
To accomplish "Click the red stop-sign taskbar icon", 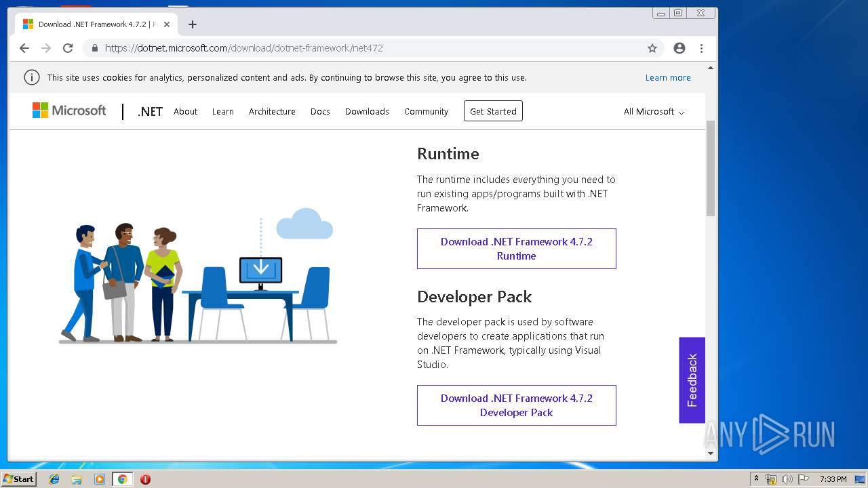I will pos(145,479).
